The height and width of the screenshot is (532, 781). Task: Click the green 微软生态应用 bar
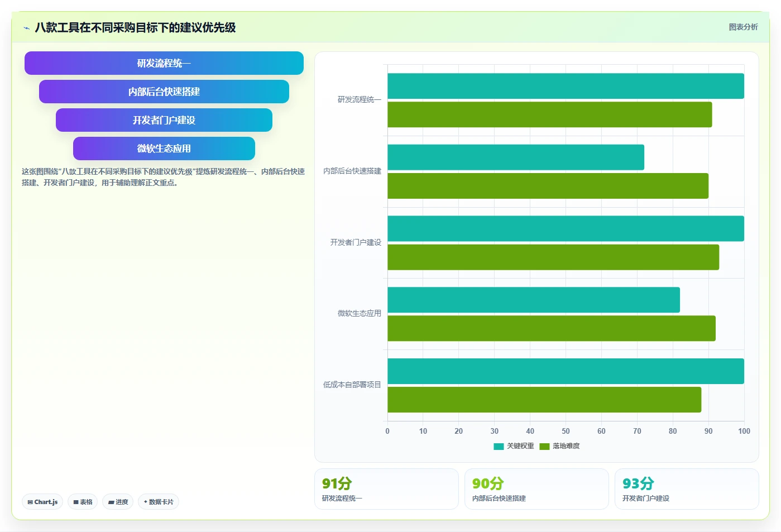[552, 328]
